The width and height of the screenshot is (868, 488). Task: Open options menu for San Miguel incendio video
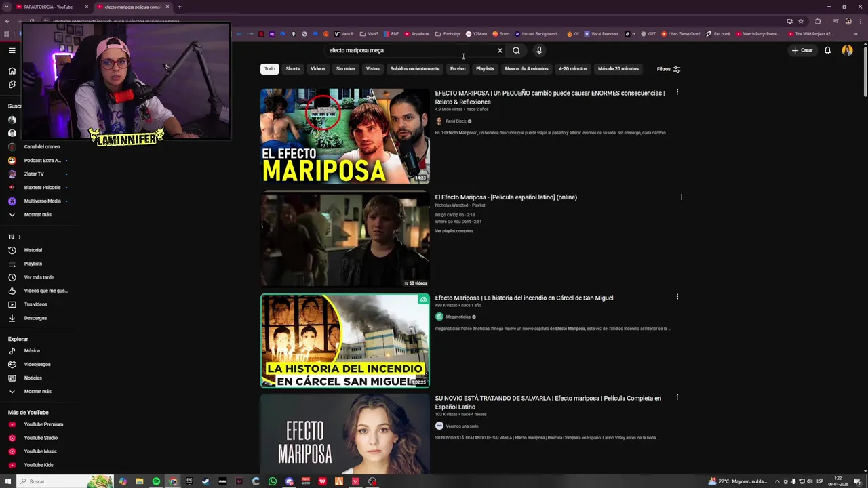pyautogui.click(x=677, y=296)
